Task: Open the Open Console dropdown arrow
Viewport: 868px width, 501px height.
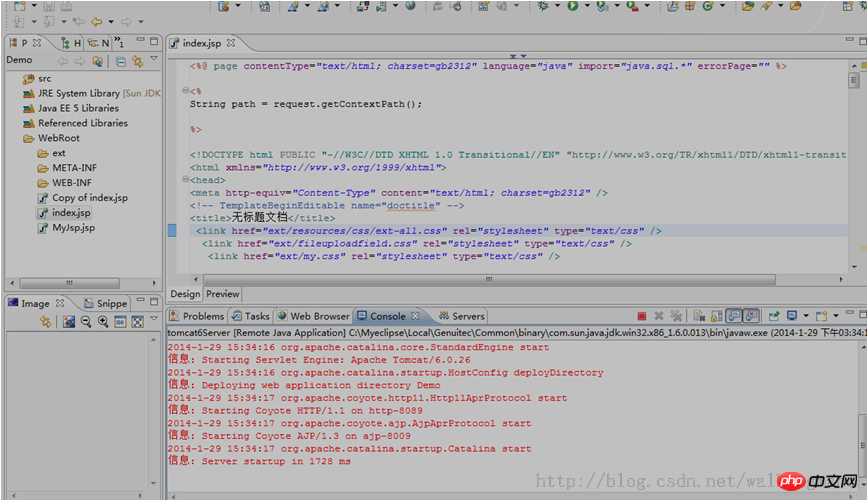Action: point(836,316)
